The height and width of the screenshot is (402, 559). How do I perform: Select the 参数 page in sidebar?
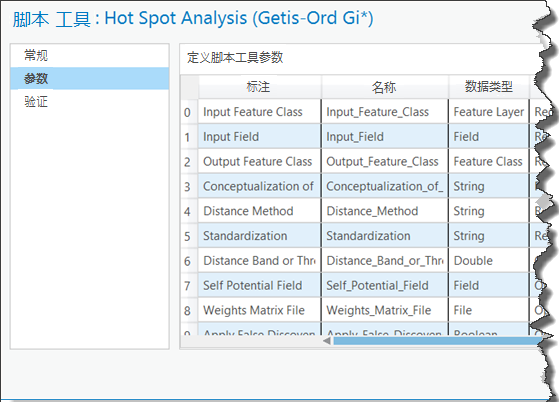pyautogui.click(x=89, y=78)
